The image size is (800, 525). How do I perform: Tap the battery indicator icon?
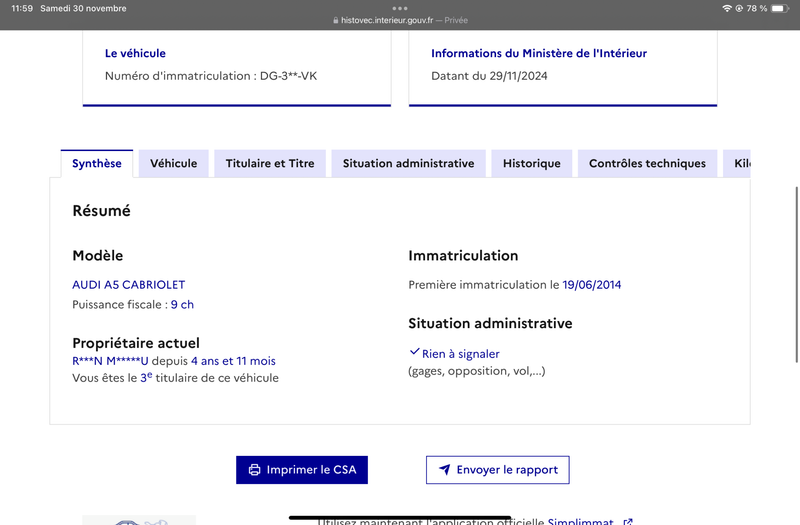click(x=780, y=8)
